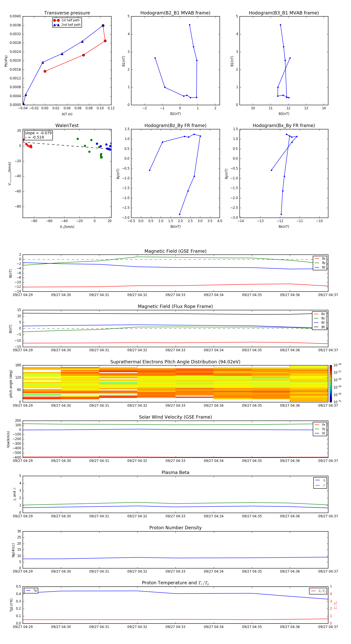Select Vz in the solar wind velocity legend
Screen dimensions: 351x644
[320, 433]
